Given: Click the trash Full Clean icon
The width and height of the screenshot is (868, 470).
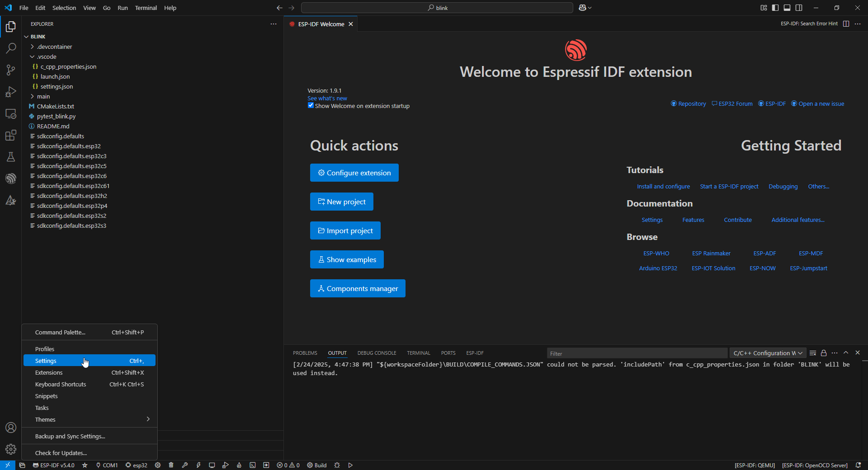Looking at the screenshot, I should point(171,465).
